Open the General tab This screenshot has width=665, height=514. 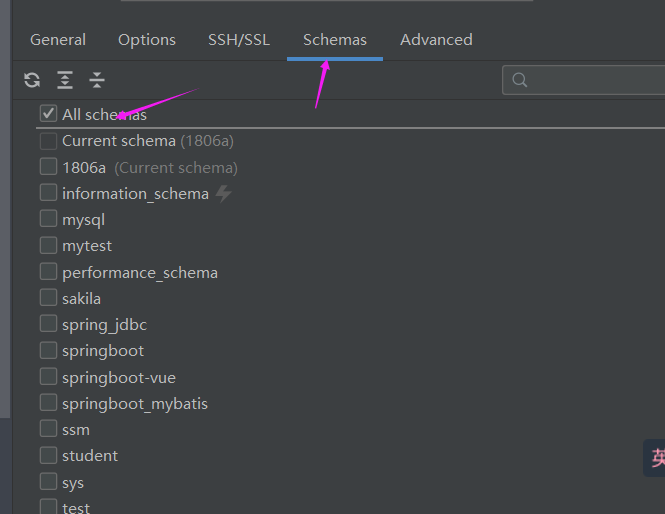58,40
